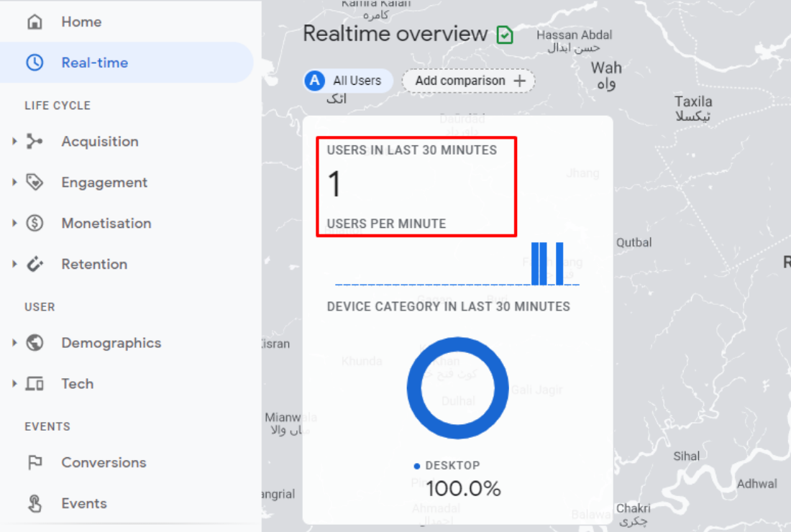This screenshot has width=791, height=532.
Task: Click the Events touch icon
Action: click(35, 503)
